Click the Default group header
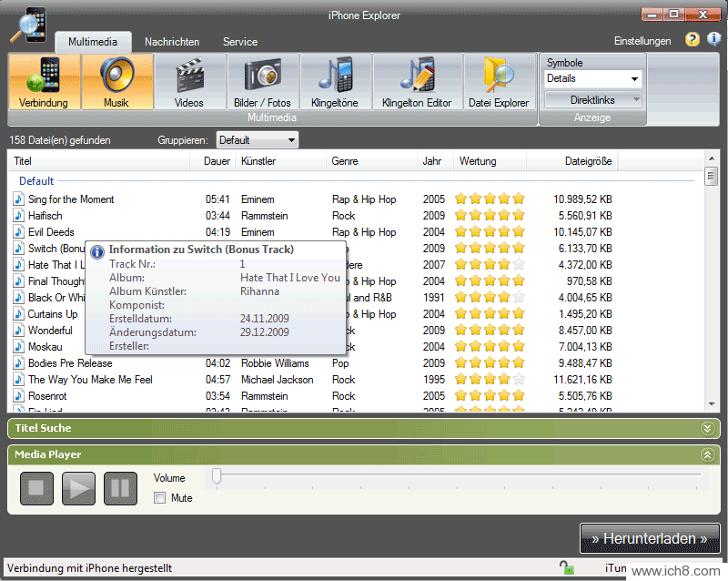This screenshot has width=728, height=581. point(36,181)
